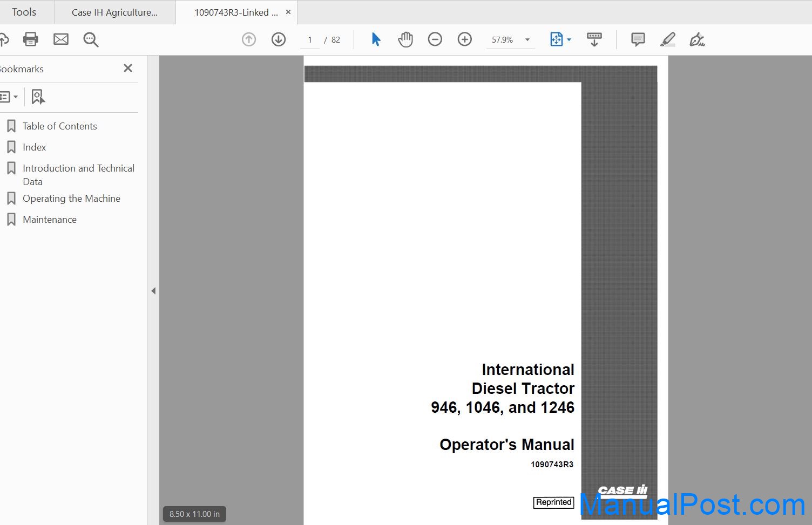Image resolution: width=812 pixels, height=525 pixels.
Task: Click the Operator's Manual title text
Action: coord(507,445)
